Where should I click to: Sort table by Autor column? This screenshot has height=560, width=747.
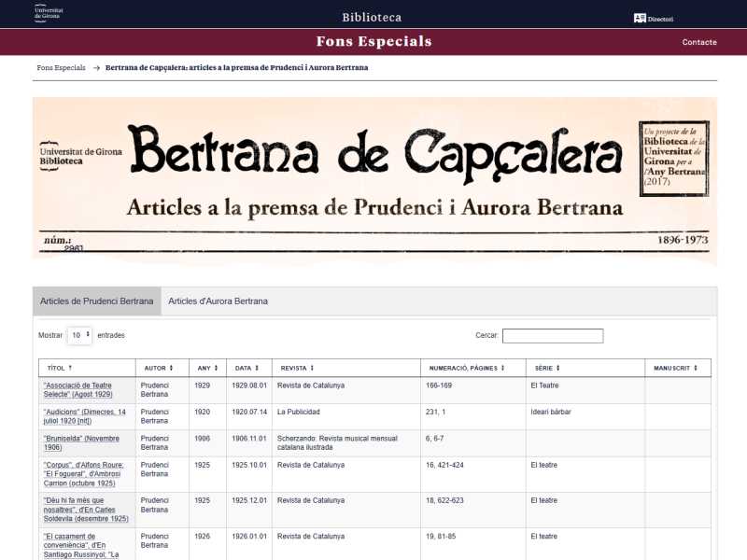[162, 368]
